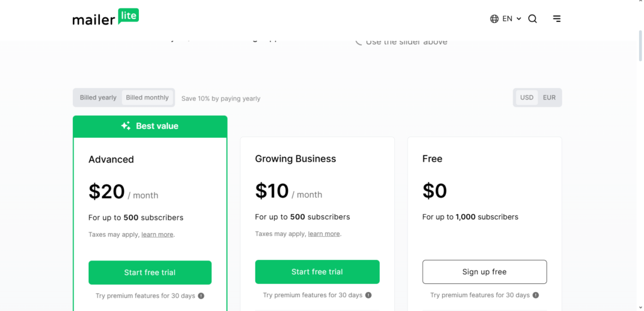Click the scrollbar down arrow
The width and height of the screenshot is (644, 311).
tap(640, 308)
